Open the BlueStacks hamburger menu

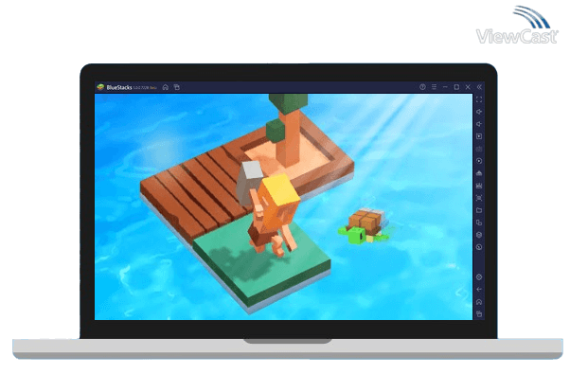(434, 87)
